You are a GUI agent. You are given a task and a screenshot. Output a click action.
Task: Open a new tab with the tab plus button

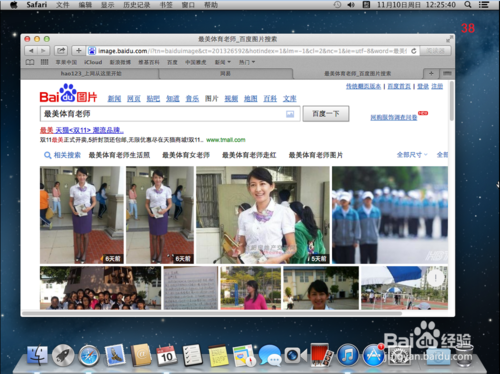point(431,73)
